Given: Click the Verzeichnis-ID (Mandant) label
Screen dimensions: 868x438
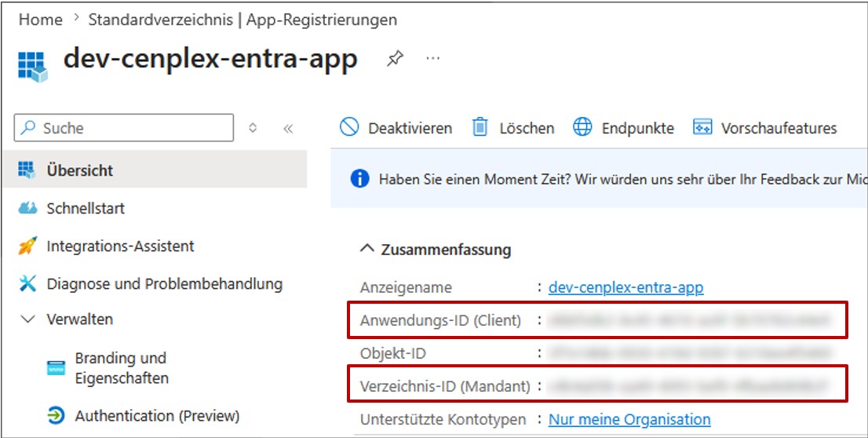Looking at the screenshot, I should (445, 386).
